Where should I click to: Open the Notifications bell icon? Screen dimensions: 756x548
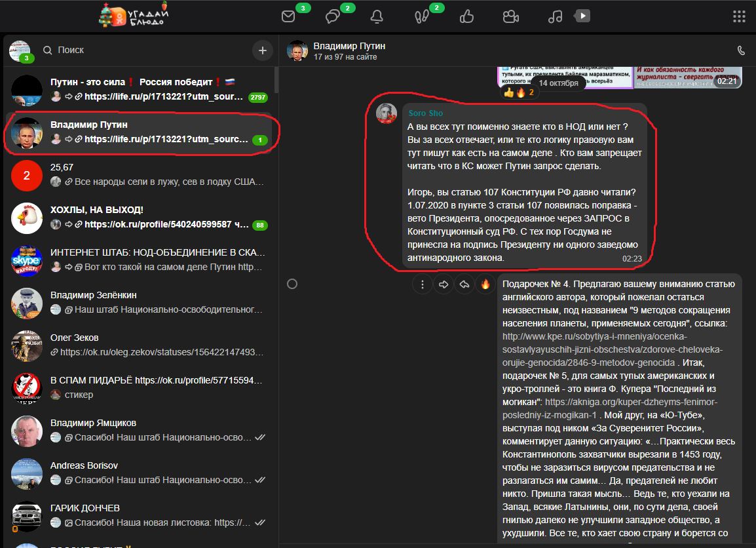pos(377,17)
